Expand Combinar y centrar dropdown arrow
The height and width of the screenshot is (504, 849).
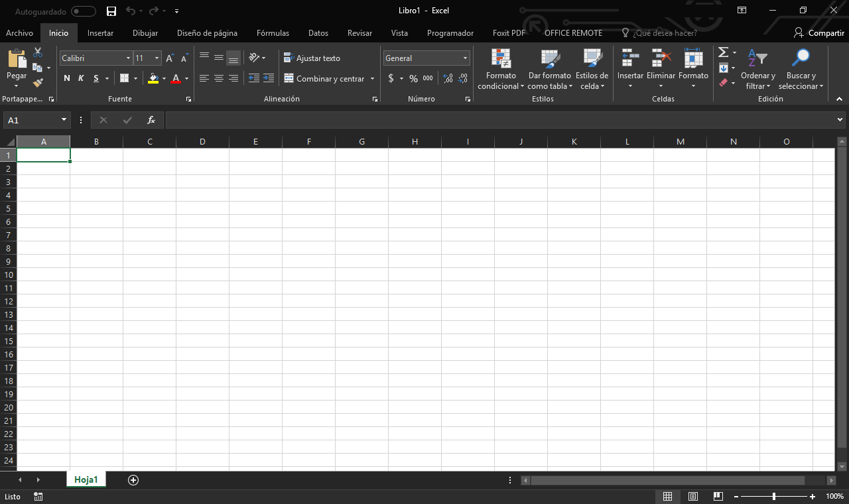coord(372,78)
